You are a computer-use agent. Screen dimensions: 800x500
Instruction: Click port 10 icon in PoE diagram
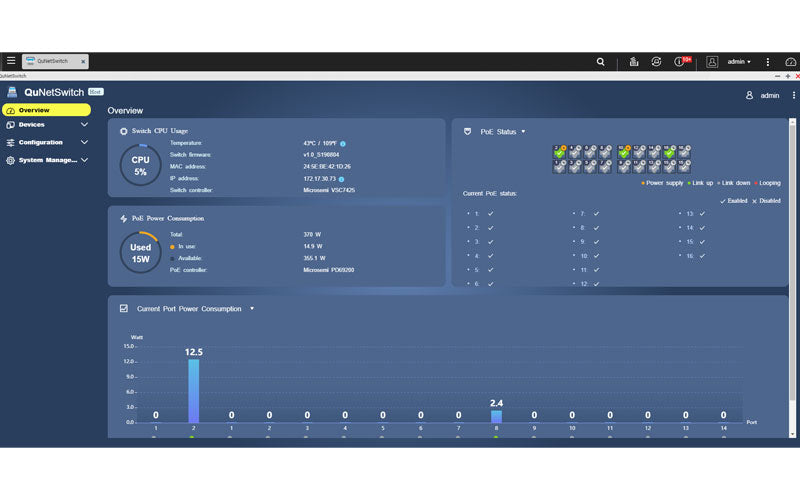(x=624, y=153)
